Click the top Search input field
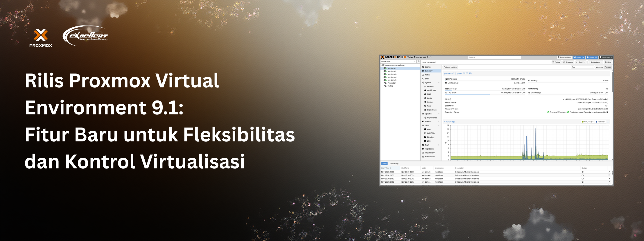This screenshot has width=644, height=241. point(494,57)
